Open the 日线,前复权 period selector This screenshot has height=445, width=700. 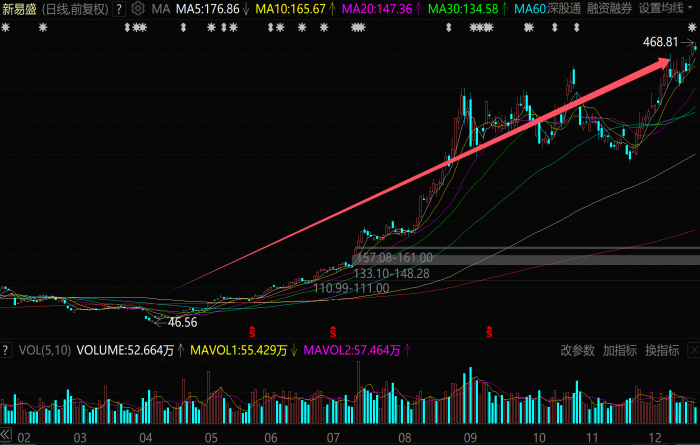(x=76, y=9)
